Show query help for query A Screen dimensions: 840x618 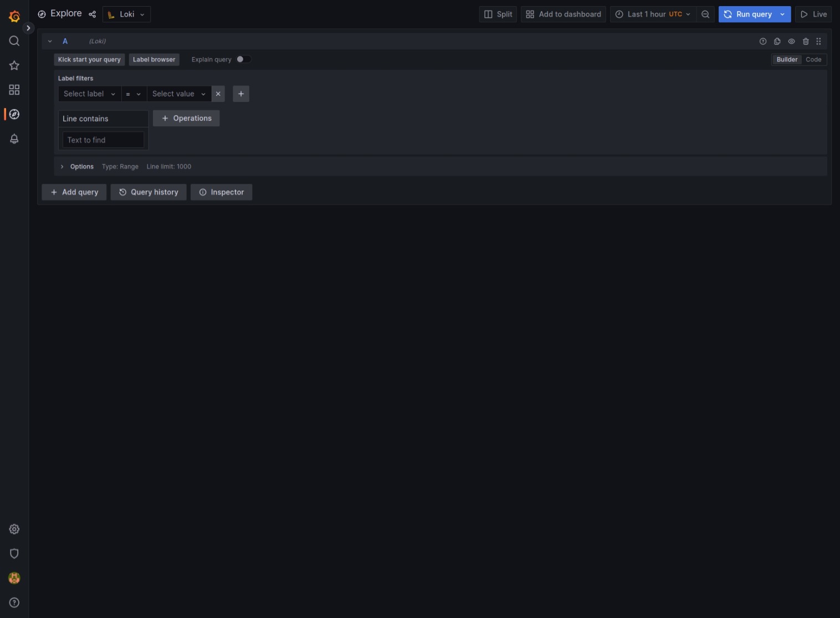(x=763, y=42)
